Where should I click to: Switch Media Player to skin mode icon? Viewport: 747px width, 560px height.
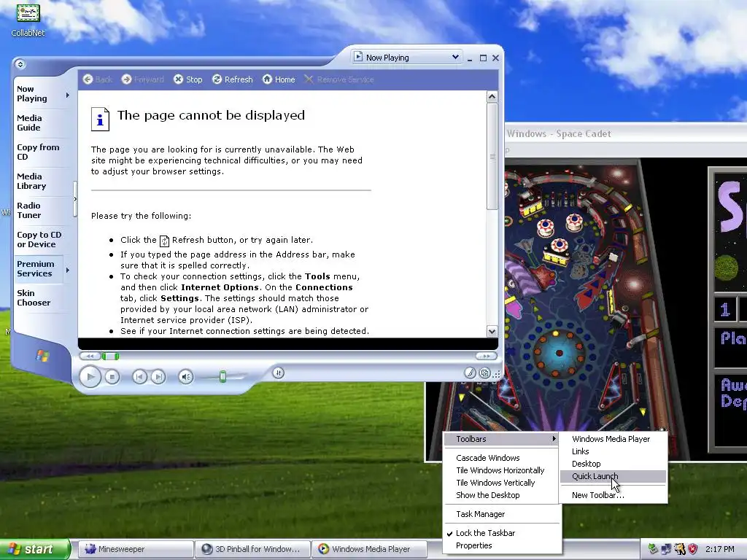484,373
